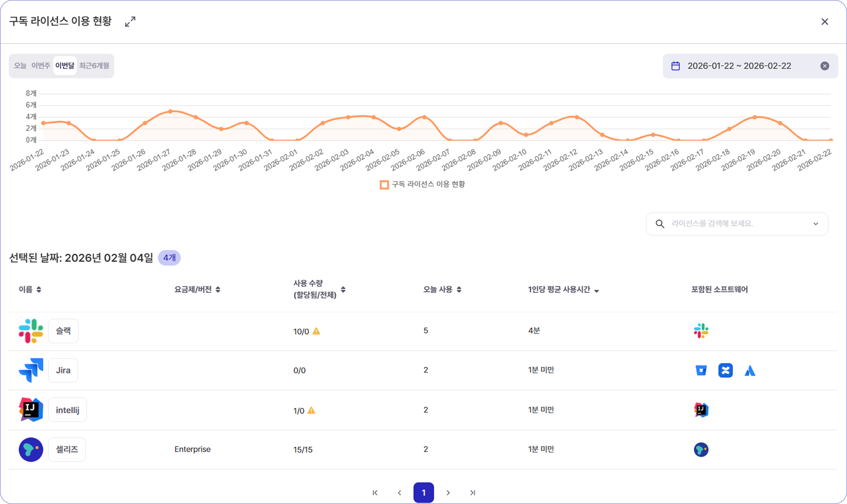847x504 pixels.
Task: Switch to the 오늘 period tab
Action: click(x=20, y=66)
